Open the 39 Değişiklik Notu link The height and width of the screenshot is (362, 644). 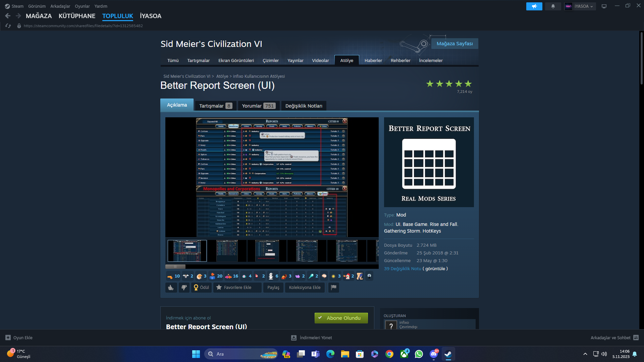pos(402,268)
